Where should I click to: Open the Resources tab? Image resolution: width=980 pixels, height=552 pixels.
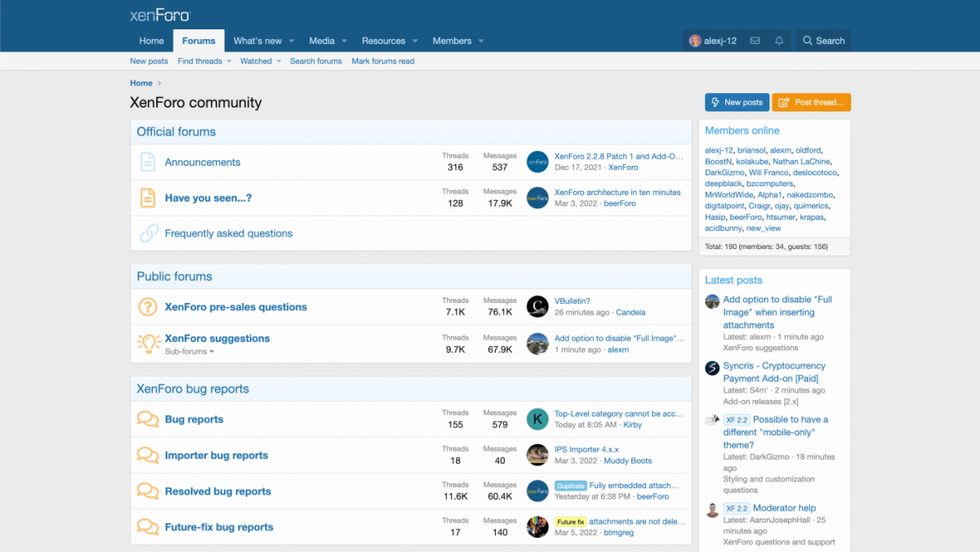point(383,41)
